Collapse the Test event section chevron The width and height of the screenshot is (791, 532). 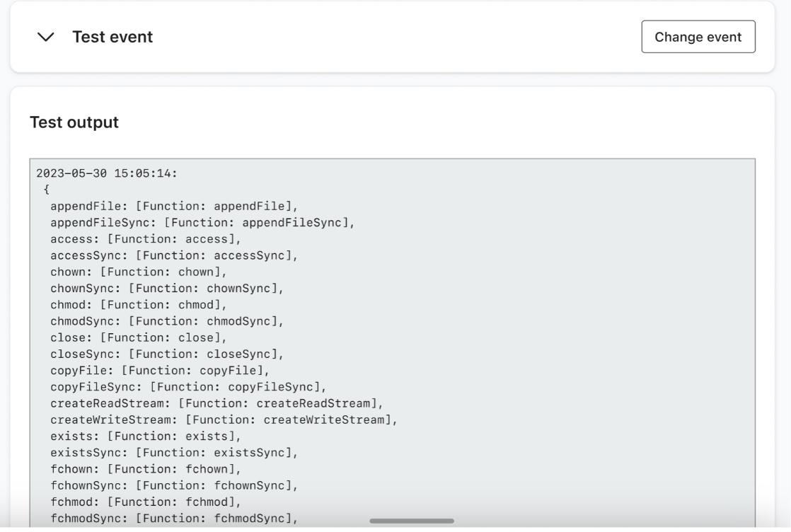(x=47, y=37)
